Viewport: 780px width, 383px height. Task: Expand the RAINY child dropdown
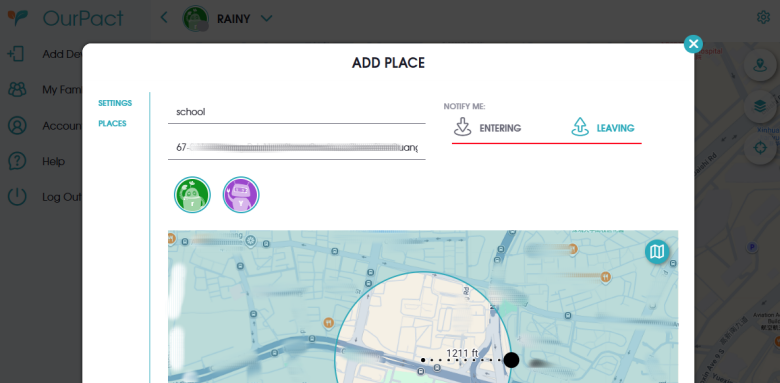tap(267, 18)
